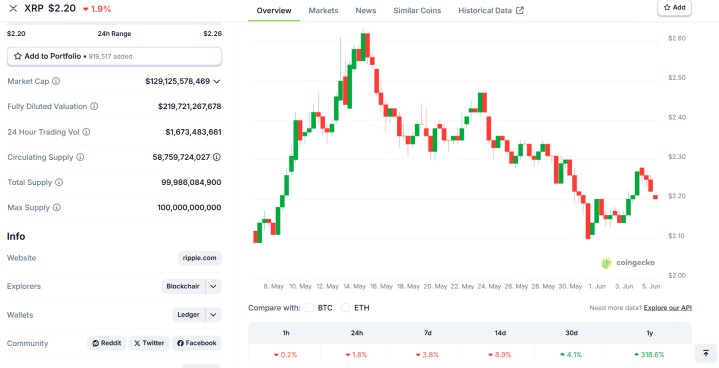Click the back-to-top arrow icon
The width and height of the screenshot is (719, 368).
706,353
